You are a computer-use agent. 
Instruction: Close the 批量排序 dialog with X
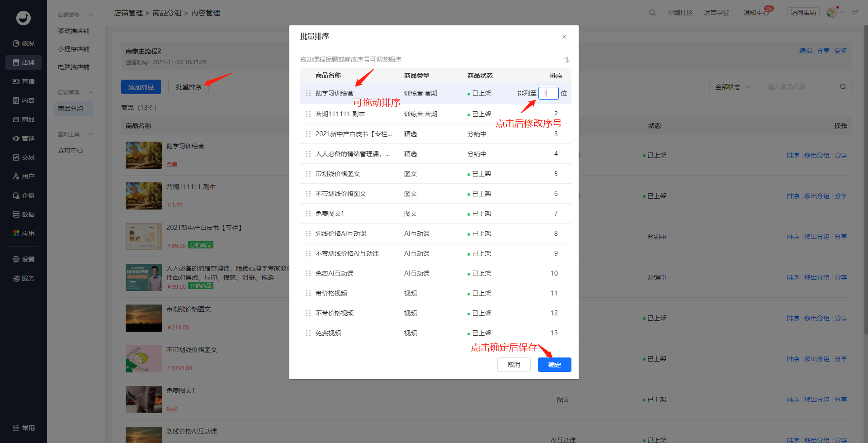coord(564,37)
